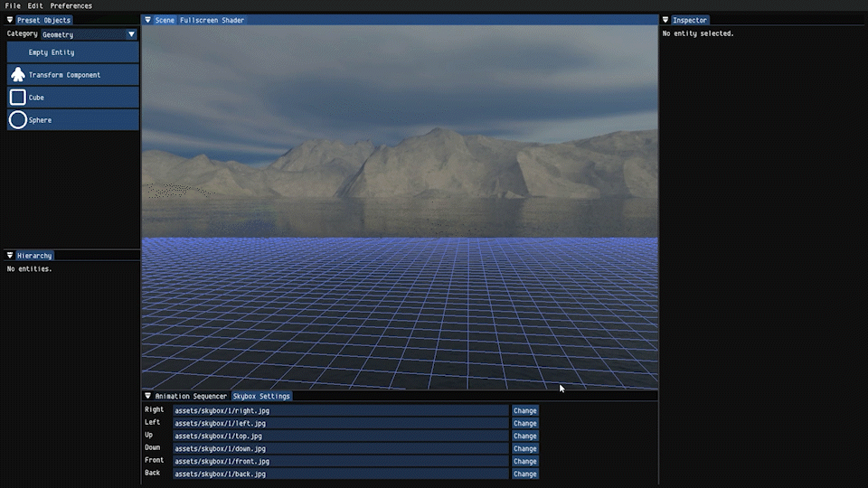The height and width of the screenshot is (488, 868).
Task: Click the Cube square icon
Action: tap(17, 98)
